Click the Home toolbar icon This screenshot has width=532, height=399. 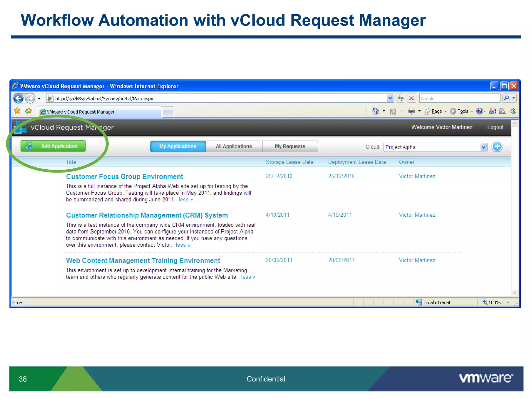coord(375,111)
